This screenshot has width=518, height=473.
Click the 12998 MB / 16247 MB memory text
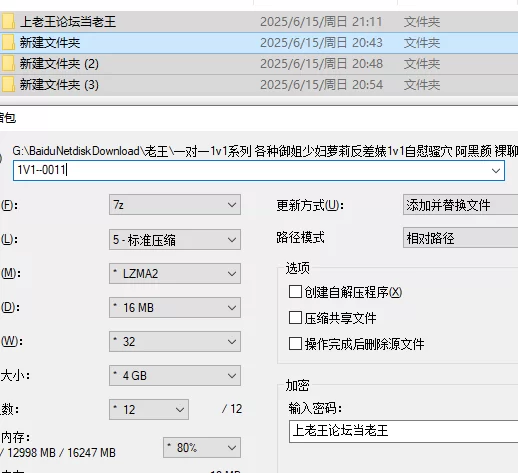click(61, 453)
